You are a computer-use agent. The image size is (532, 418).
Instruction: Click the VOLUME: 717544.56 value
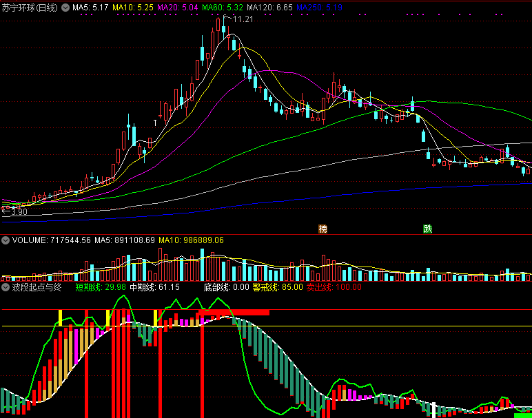pos(52,240)
